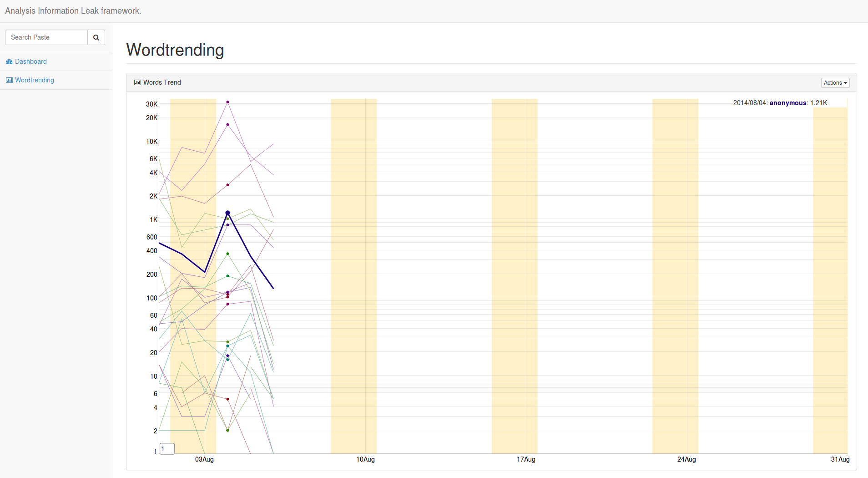Open the Actions dropdown menu
The height and width of the screenshot is (478, 868).
coord(835,83)
